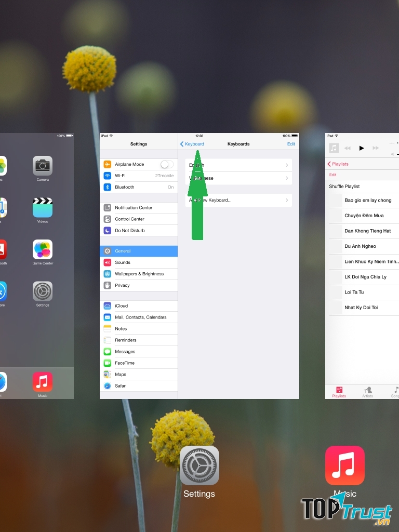Open the Game Center icon

click(x=43, y=249)
